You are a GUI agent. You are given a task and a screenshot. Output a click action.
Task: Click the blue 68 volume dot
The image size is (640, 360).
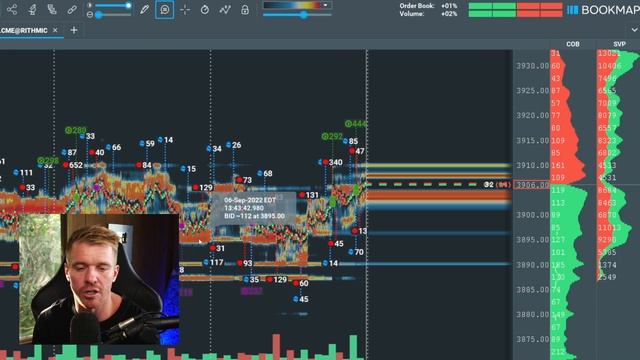click(x=260, y=173)
